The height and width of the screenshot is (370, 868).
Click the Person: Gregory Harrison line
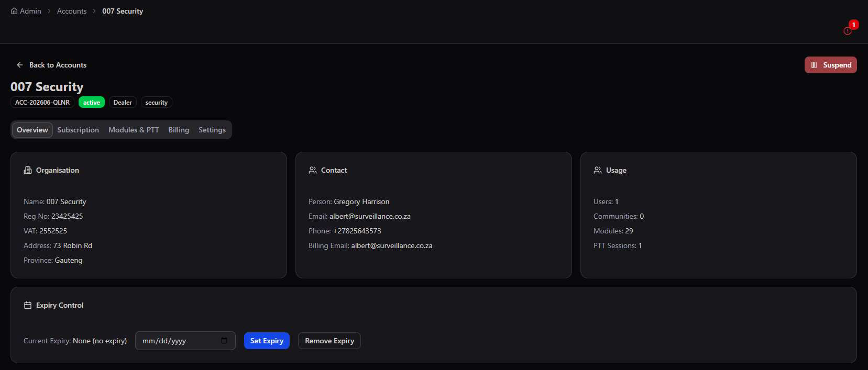(349, 201)
